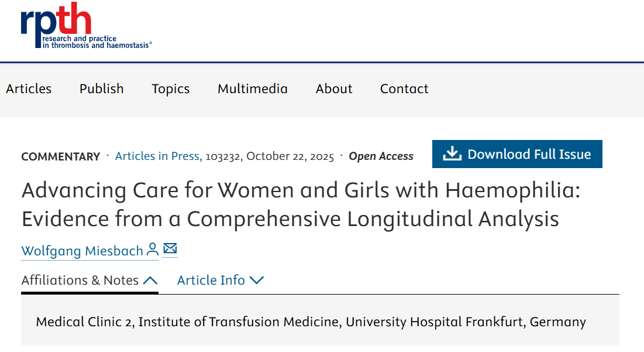Select the Publish navigation item

click(101, 89)
